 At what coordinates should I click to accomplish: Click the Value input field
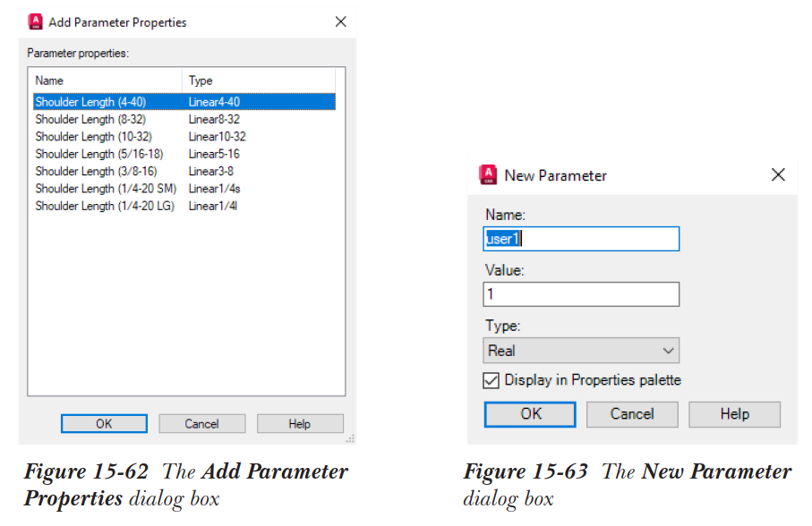pos(581,294)
